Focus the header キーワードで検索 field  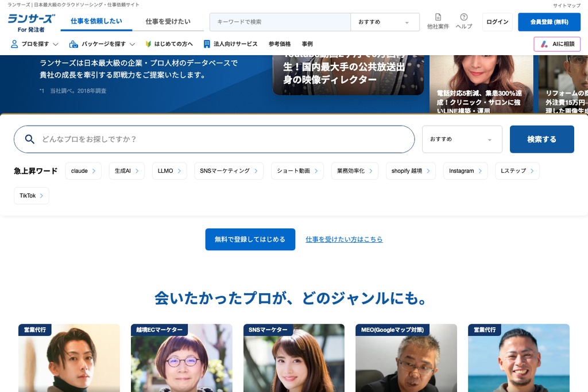tap(280, 22)
